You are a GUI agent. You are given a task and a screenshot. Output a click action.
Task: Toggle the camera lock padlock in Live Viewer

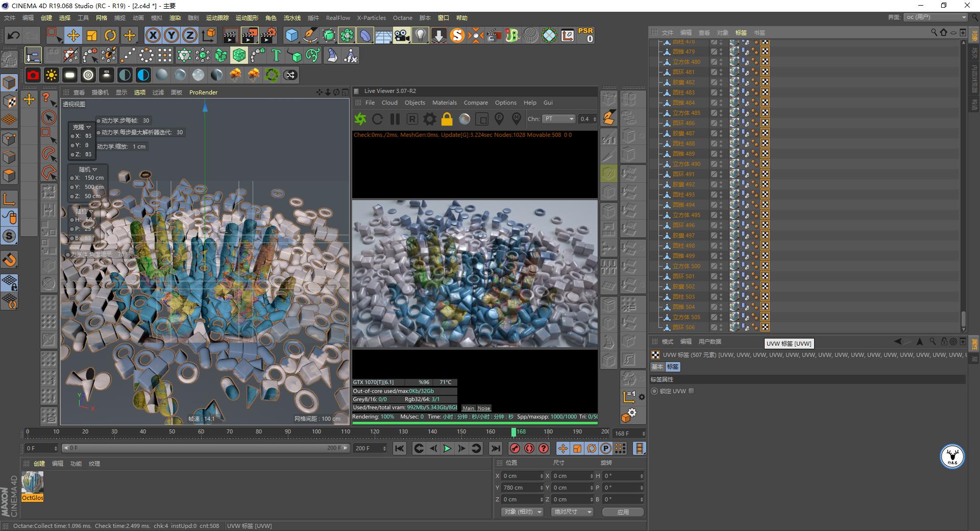(x=447, y=119)
